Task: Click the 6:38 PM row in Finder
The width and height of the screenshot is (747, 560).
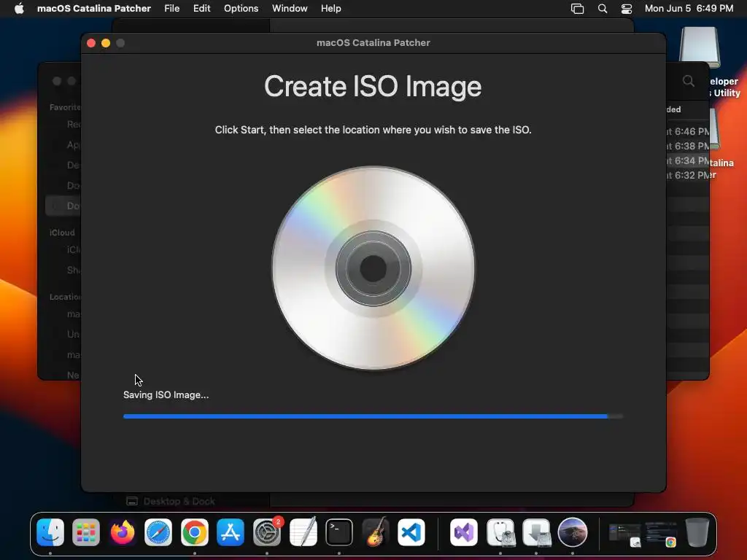Action: pyautogui.click(x=687, y=146)
